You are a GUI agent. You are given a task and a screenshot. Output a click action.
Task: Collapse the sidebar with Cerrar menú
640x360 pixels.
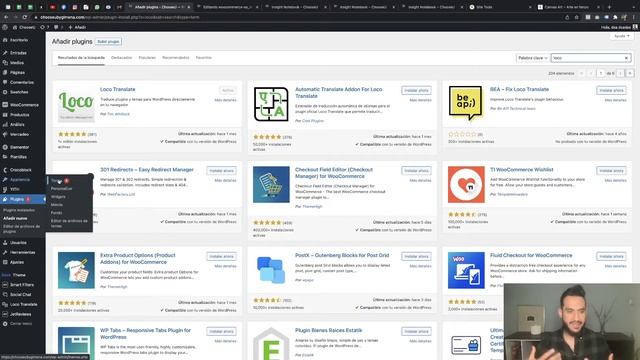tap(20, 324)
